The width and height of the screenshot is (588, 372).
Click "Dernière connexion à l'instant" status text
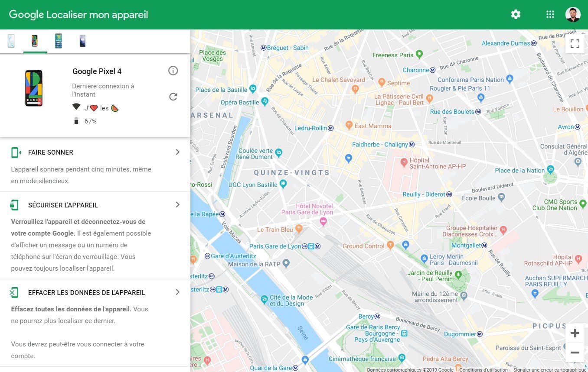[103, 90]
